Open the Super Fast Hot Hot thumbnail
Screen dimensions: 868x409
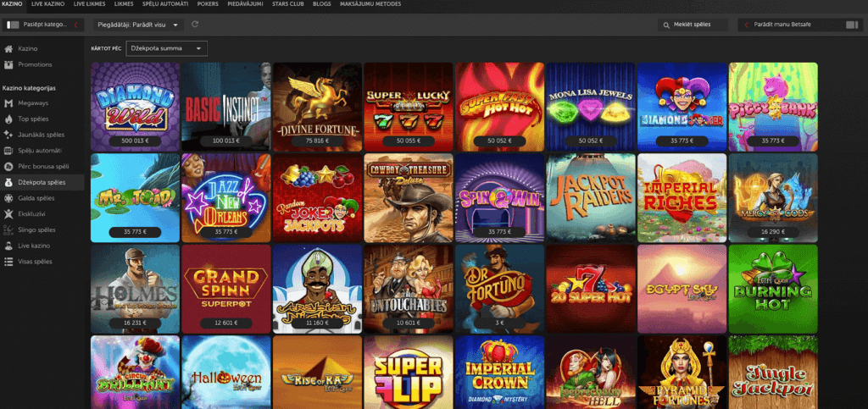coord(500,107)
